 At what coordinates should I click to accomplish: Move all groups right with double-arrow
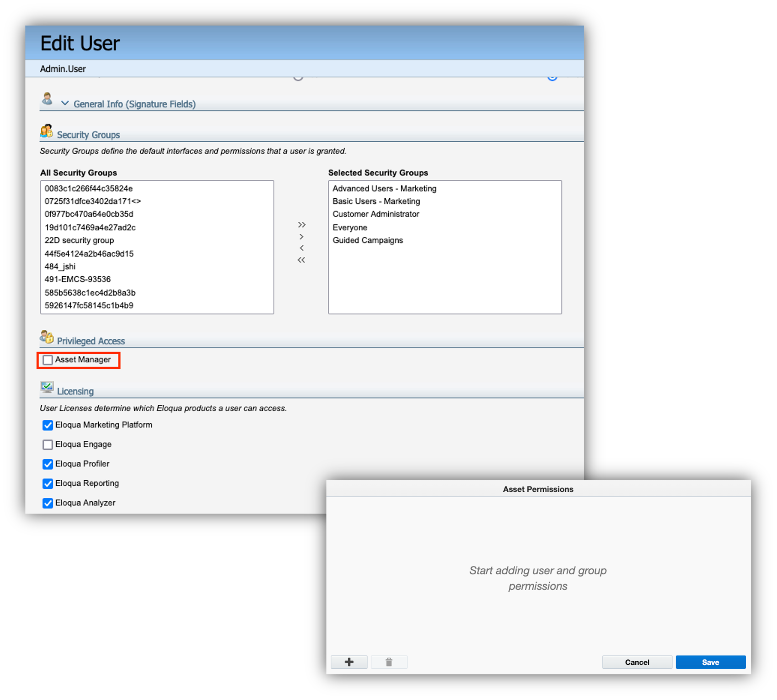pos(301,225)
